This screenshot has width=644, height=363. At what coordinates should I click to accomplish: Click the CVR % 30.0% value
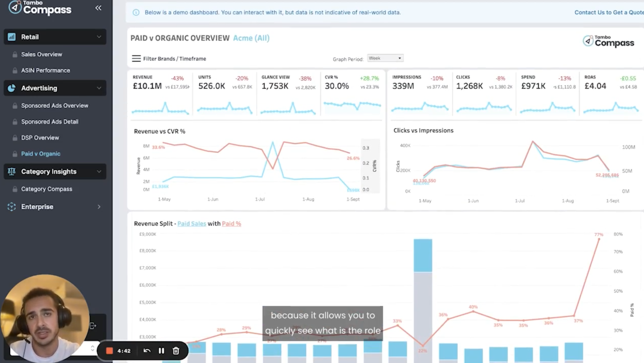click(337, 86)
